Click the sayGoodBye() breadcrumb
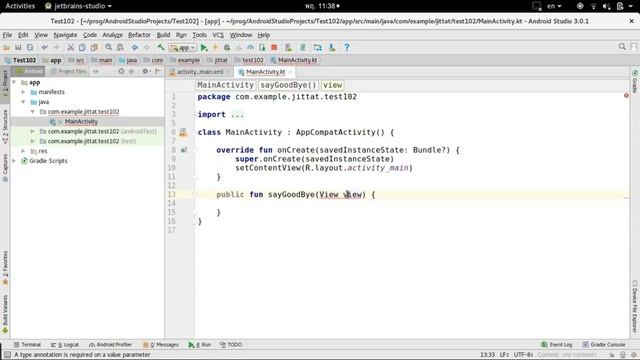The width and height of the screenshot is (640, 360). 289,85
